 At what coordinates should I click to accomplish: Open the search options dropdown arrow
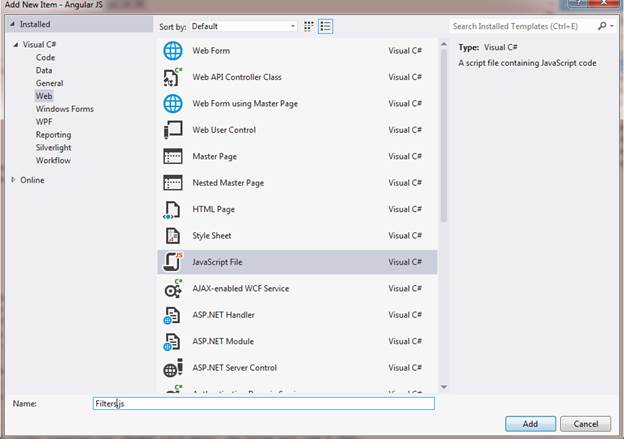612,26
